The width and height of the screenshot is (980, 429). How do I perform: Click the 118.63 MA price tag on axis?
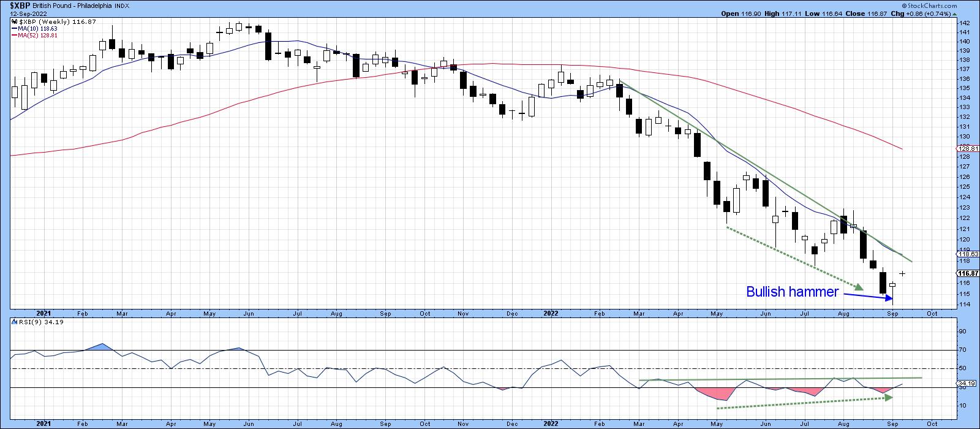(968, 253)
